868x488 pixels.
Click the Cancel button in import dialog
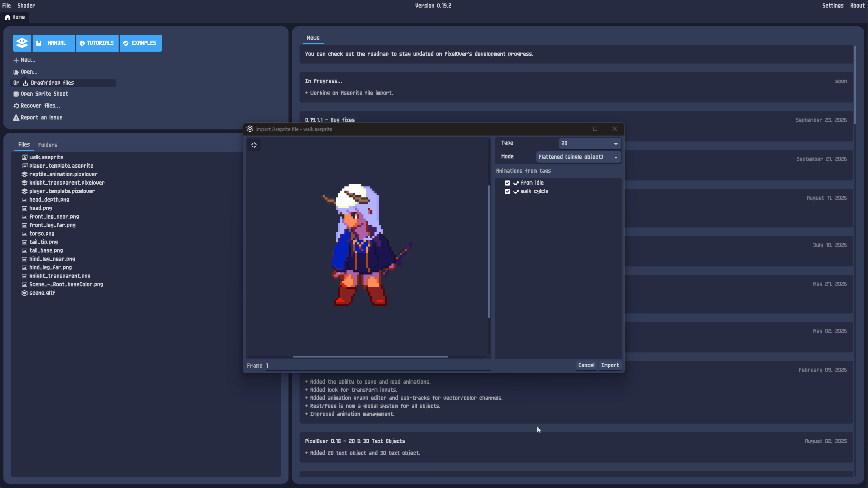(x=586, y=366)
